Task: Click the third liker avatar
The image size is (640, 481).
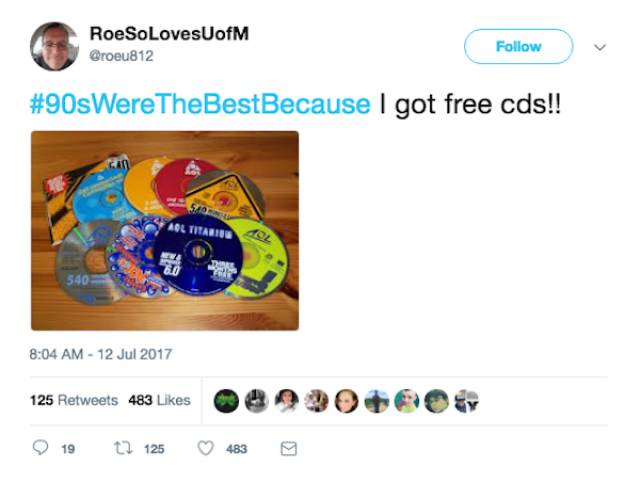Action: tap(287, 401)
